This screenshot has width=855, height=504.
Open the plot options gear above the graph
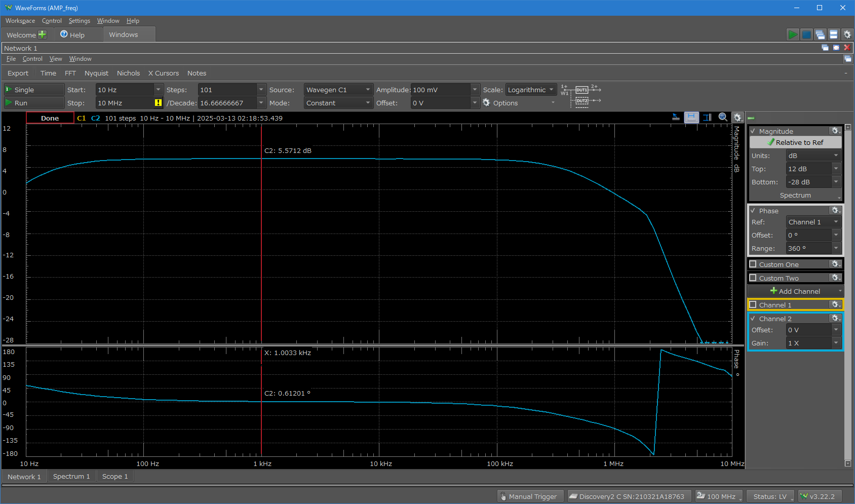(737, 117)
